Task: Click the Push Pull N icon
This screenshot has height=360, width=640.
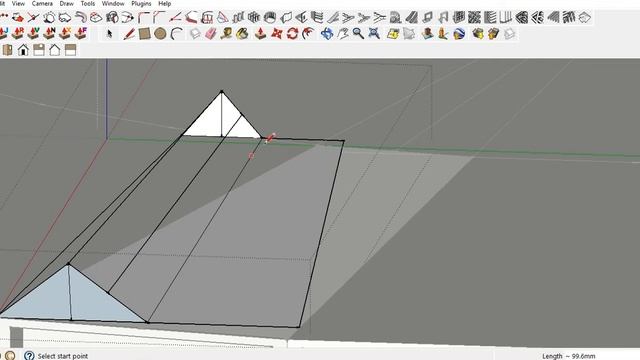Action: pos(50,33)
